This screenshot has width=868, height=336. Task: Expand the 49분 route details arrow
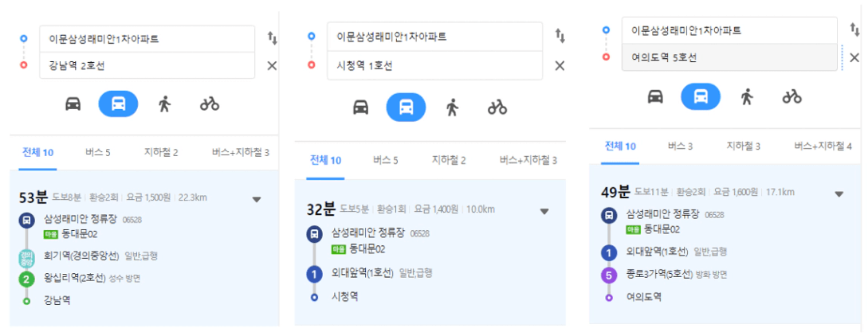tap(839, 194)
